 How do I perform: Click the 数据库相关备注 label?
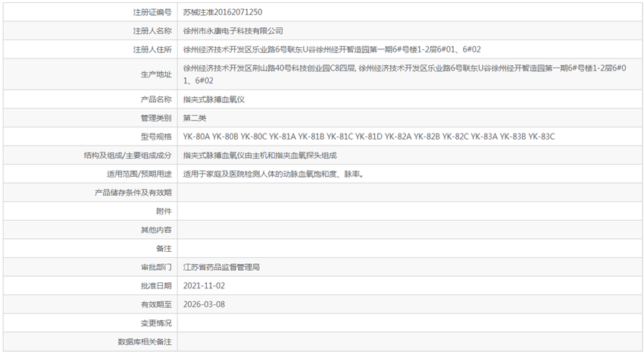(x=145, y=341)
